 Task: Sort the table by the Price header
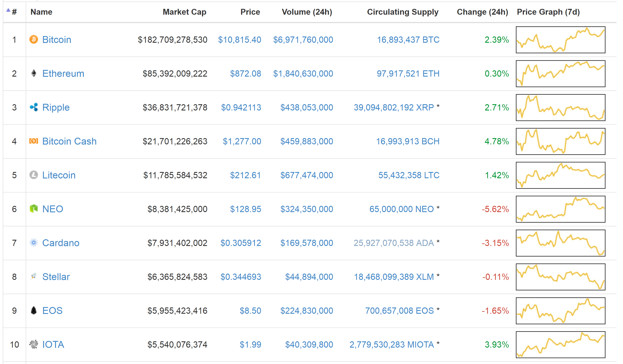pos(250,12)
